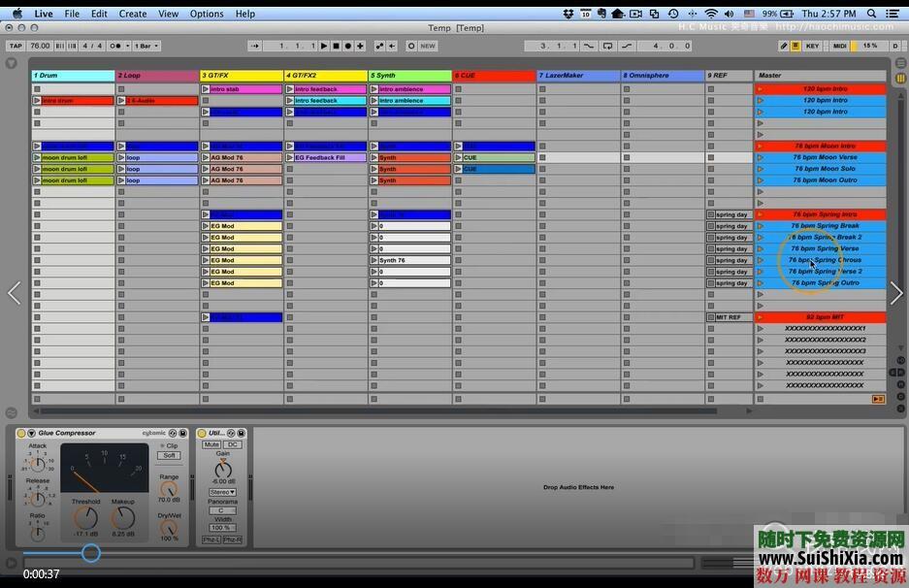Toggle the Phz-L phase invert button
Screen dimensions: 909x588
(211, 539)
